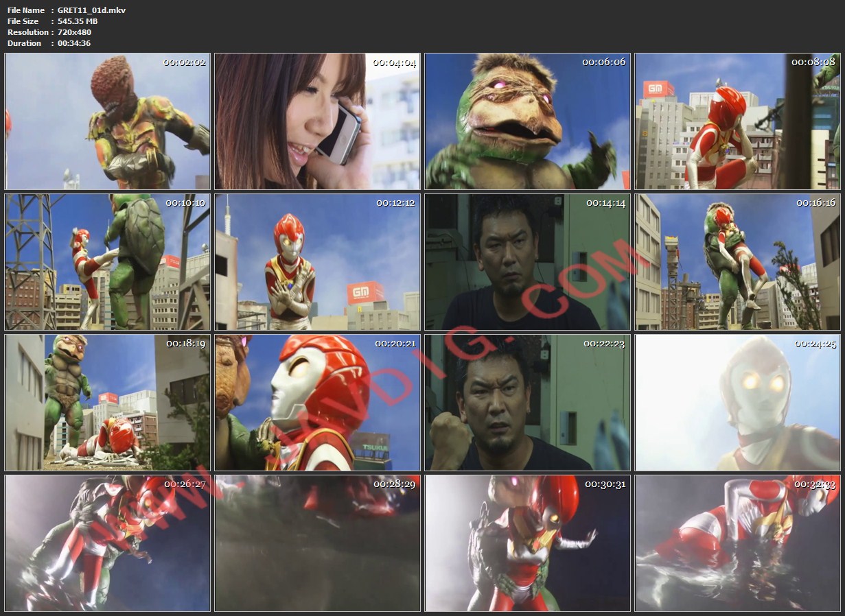
Task: Click the File Size label
Action: (x=23, y=21)
